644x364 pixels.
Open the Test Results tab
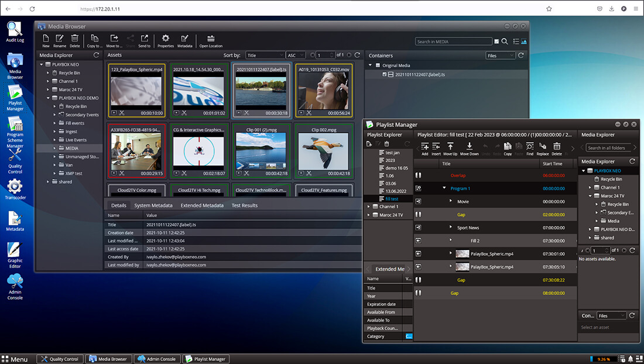(244, 205)
